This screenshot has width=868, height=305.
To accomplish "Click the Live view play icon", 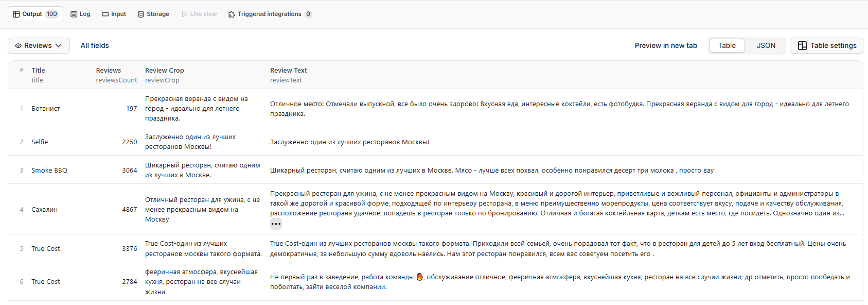I will click(184, 14).
